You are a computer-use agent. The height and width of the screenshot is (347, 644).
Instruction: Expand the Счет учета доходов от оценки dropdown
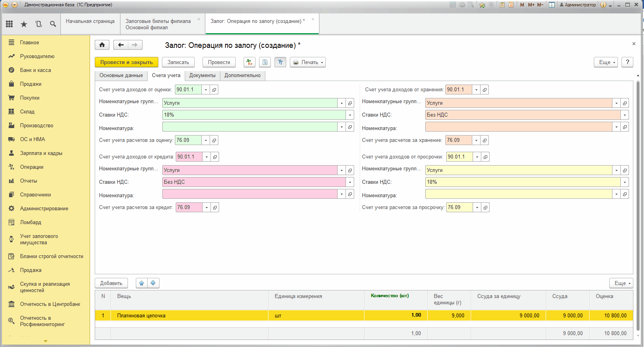206,90
